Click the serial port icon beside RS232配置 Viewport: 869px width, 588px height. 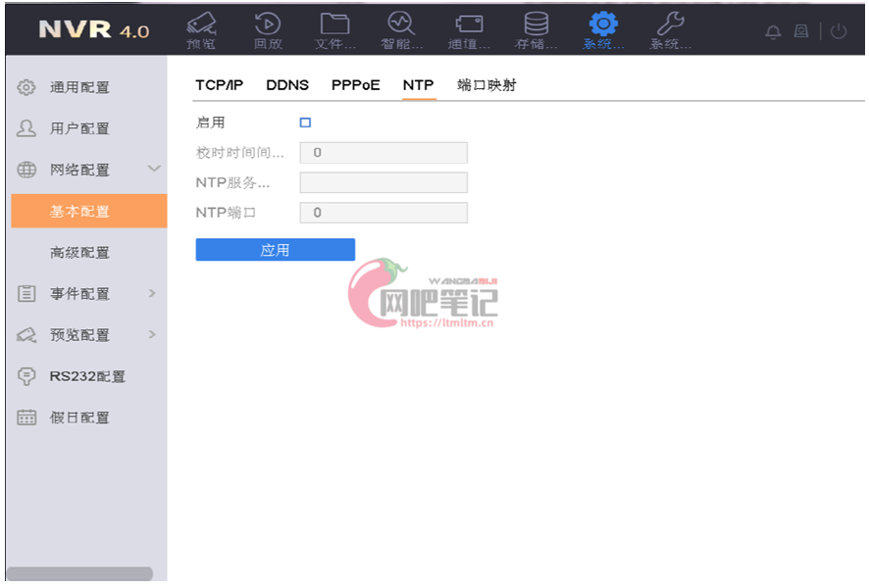(26, 376)
